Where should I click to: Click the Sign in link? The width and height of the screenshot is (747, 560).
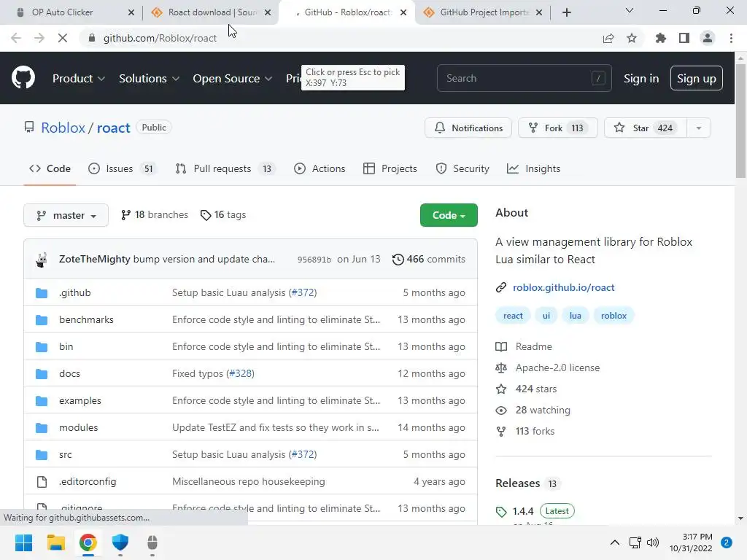click(641, 79)
